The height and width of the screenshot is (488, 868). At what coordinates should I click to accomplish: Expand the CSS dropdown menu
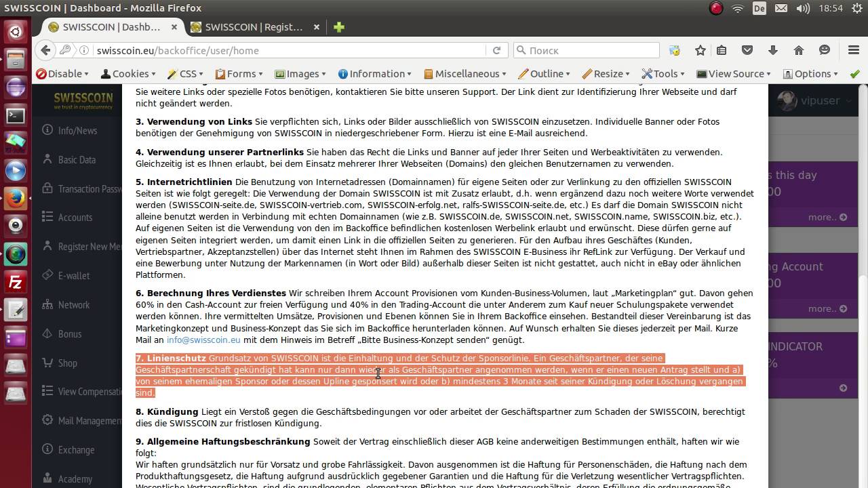(x=186, y=74)
